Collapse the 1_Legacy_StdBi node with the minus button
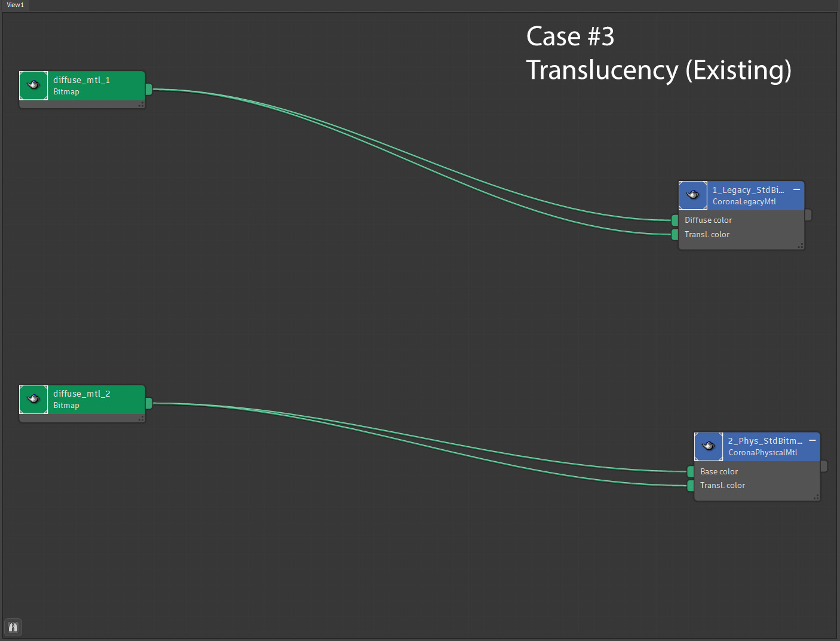840x641 pixels. 796,189
